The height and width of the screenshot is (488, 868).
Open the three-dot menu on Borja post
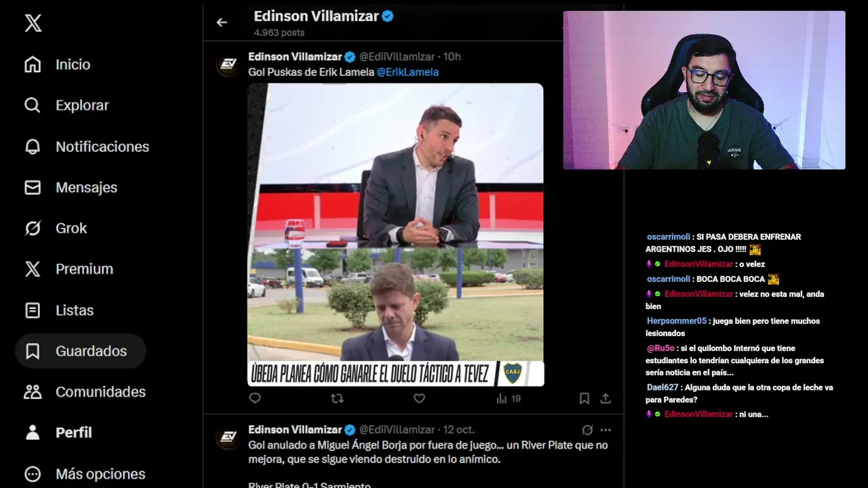point(606,430)
